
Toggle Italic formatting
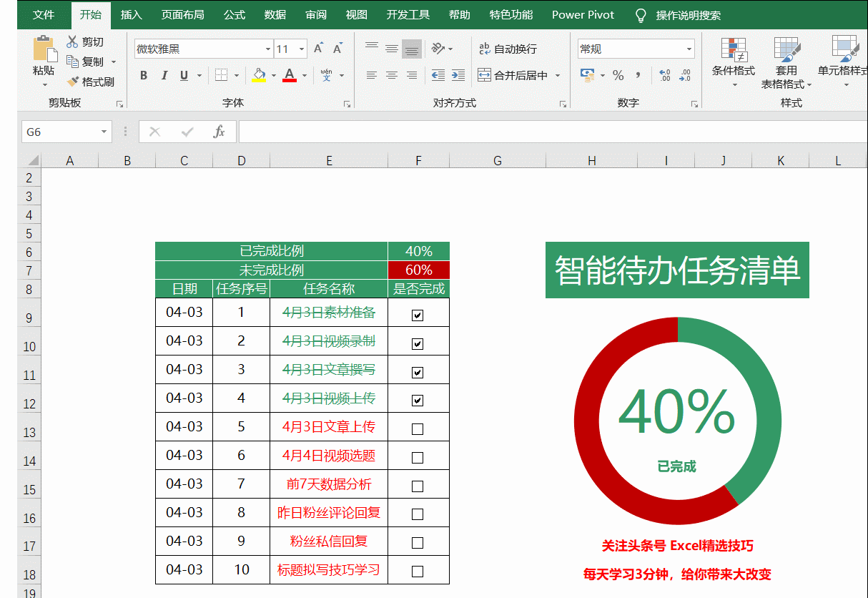click(x=164, y=75)
